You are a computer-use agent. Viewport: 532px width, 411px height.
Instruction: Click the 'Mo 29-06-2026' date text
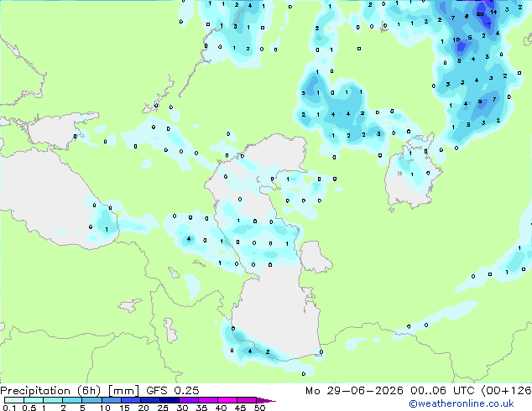coord(354,391)
